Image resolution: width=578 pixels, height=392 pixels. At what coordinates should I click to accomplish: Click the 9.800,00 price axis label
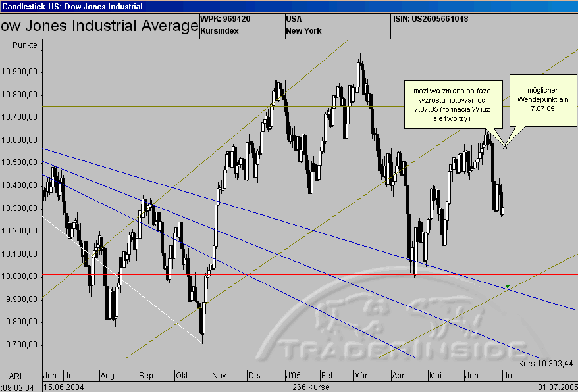click(x=21, y=322)
